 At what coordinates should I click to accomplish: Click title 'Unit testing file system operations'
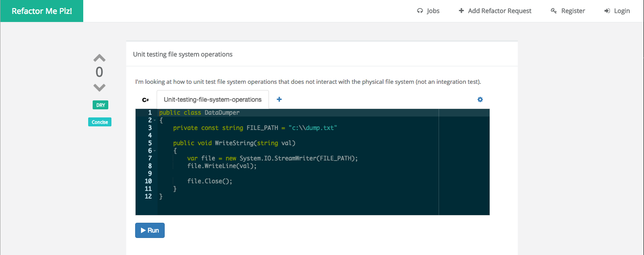(x=183, y=54)
